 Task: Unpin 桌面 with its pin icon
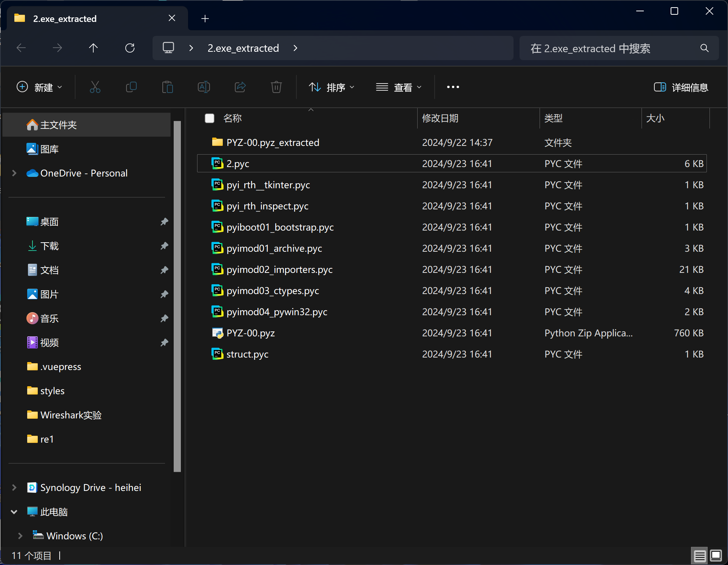tap(164, 222)
